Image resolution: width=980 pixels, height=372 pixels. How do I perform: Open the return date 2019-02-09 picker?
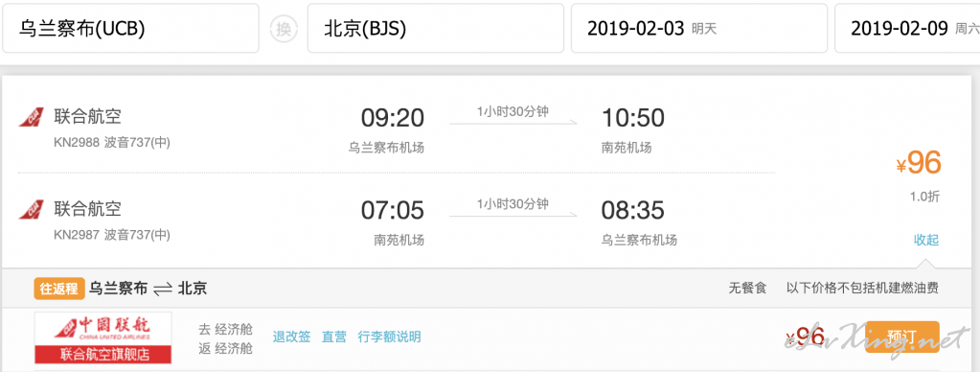[x=907, y=29]
